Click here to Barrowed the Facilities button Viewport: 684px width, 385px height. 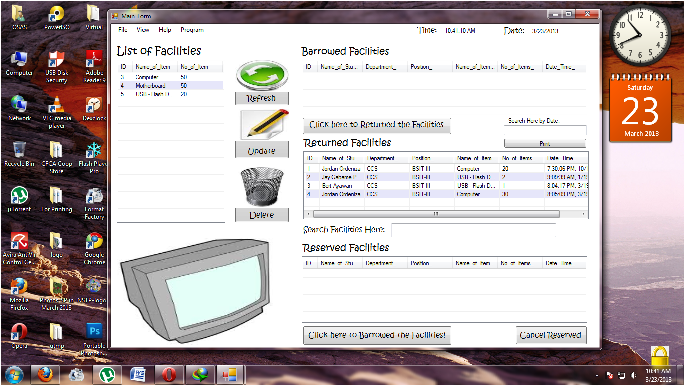(376, 335)
